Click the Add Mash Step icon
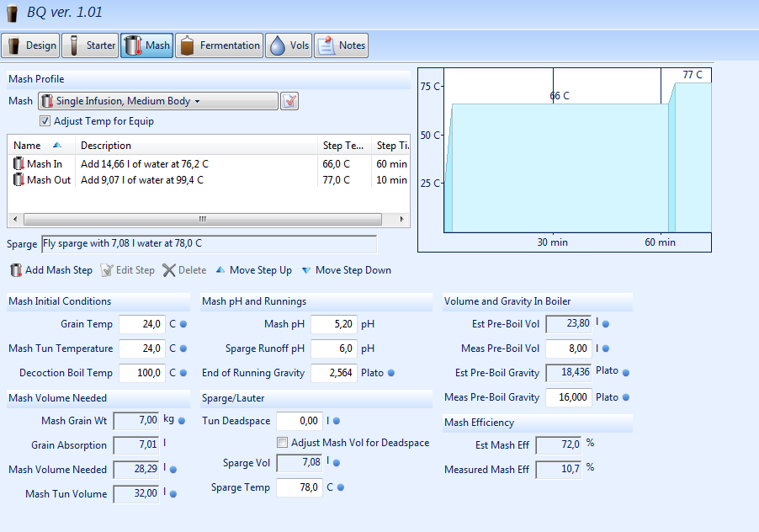 [16, 270]
